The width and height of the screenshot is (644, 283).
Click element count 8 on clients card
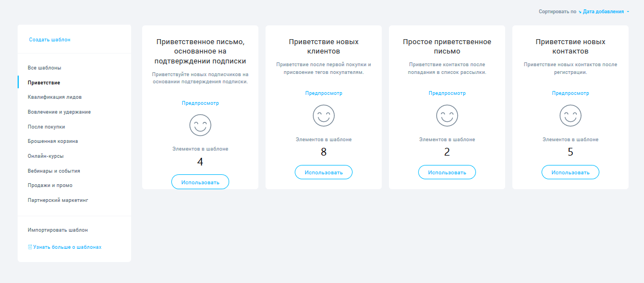(323, 152)
